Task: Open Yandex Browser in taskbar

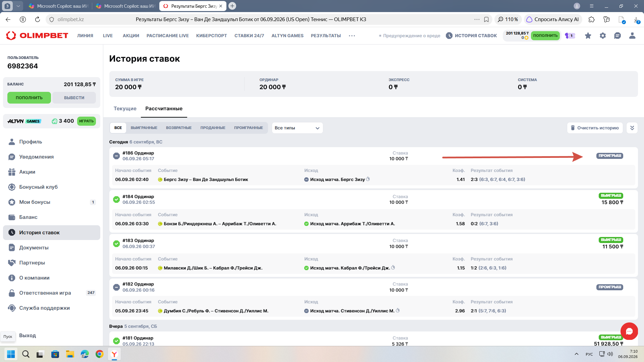Action: pos(114,354)
